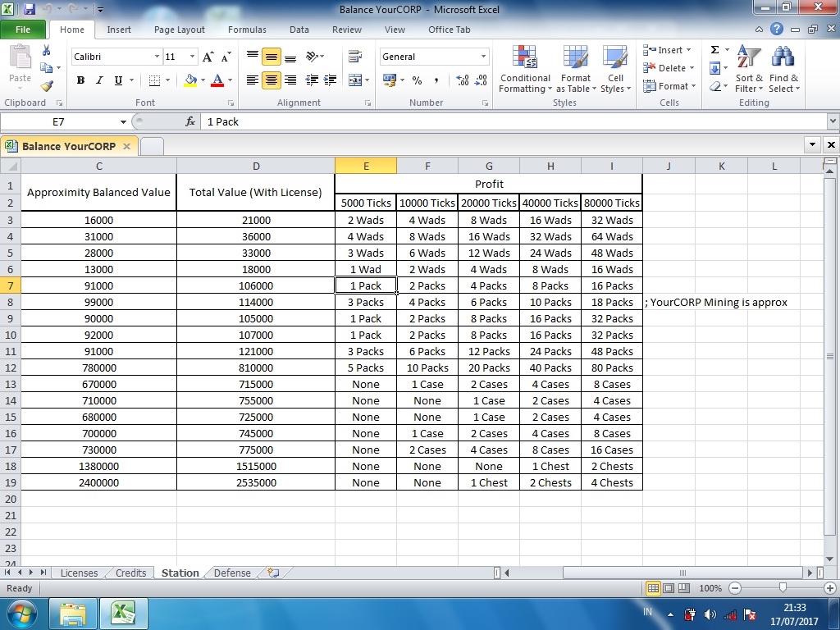The width and height of the screenshot is (840, 630).
Task: Open the Name Box dropdown arrow
Action: click(123, 122)
